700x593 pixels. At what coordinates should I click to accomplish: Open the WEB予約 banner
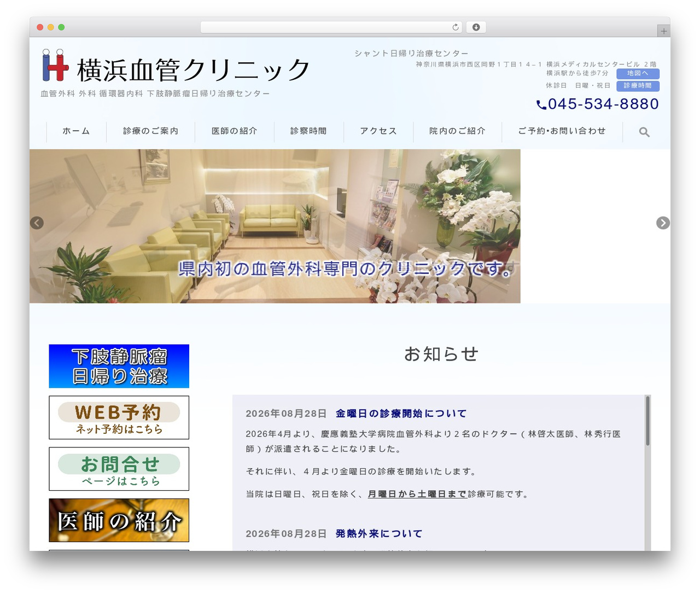[x=119, y=417]
